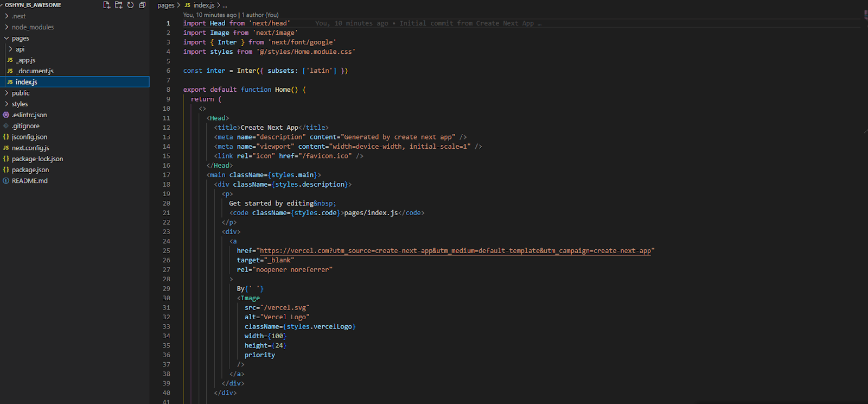Click the braces icon of package-lock.json
868x404 pixels.
[x=6, y=159]
